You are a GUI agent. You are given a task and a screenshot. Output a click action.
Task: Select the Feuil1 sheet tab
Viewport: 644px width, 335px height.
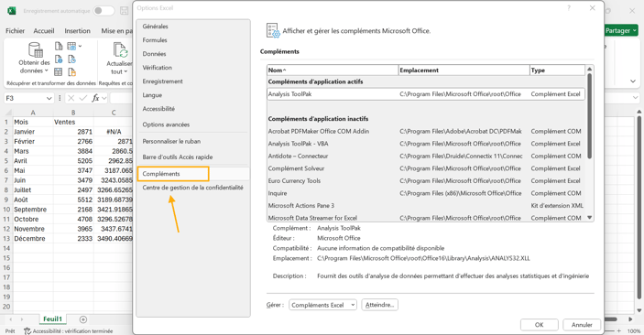(52, 319)
